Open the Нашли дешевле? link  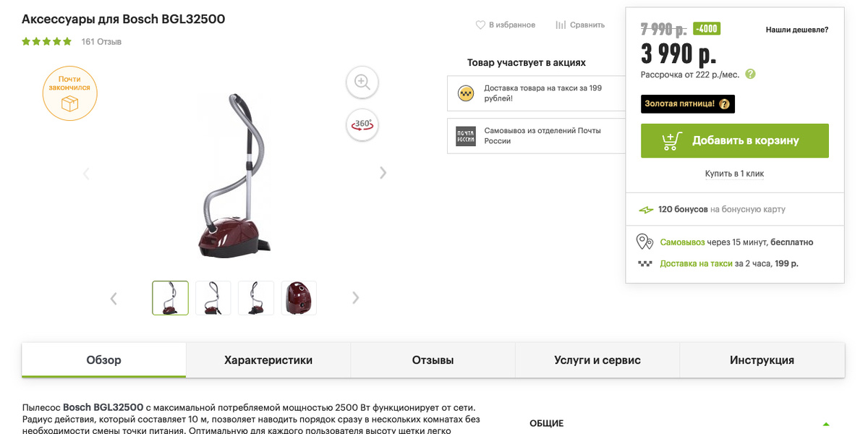pyautogui.click(x=797, y=30)
